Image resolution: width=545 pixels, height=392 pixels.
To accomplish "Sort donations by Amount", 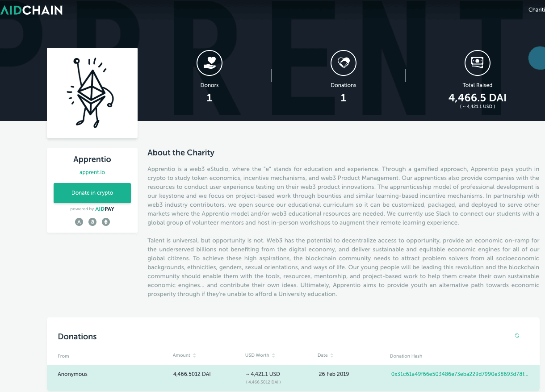I will pos(184,355).
